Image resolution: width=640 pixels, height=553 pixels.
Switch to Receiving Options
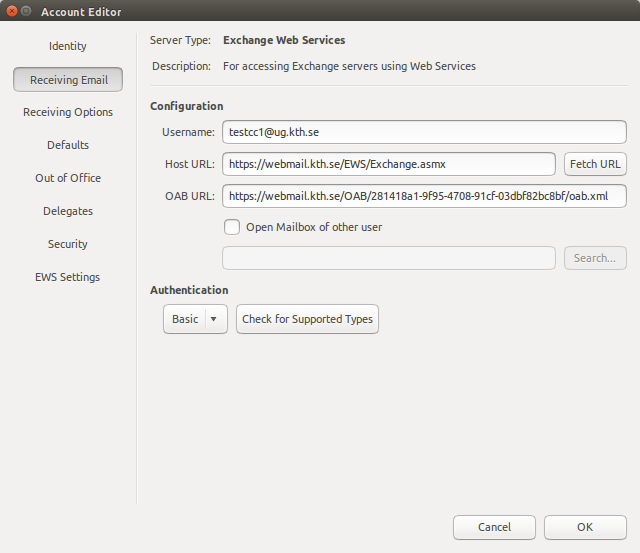[68, 112]
